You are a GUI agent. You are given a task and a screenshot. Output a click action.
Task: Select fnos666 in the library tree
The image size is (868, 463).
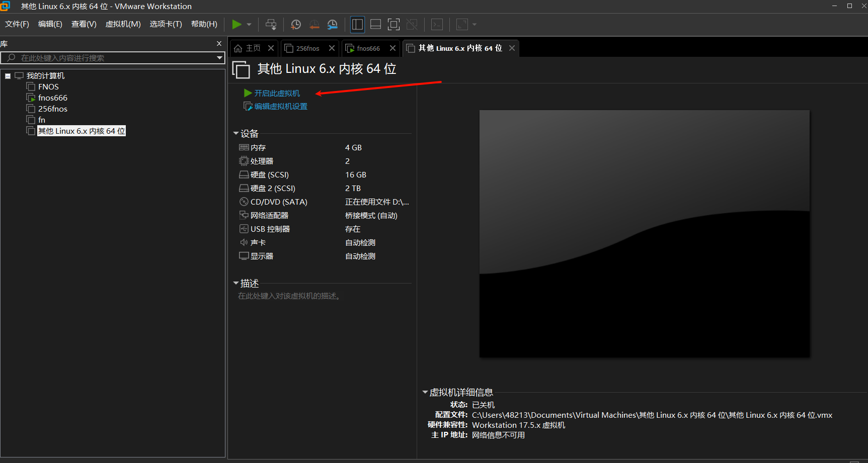pyautogui.click(x=53, y=98)
